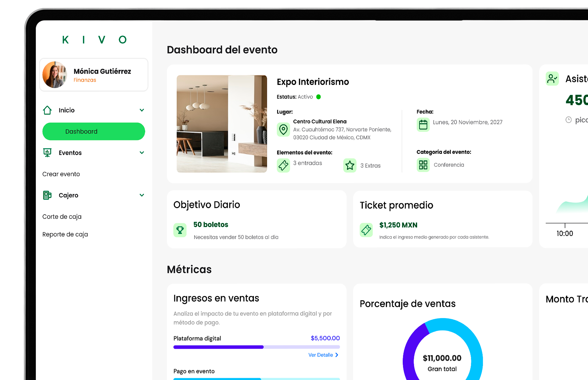Click the Eventos presentation icon

pyautogui.click(x=47, y=153)
